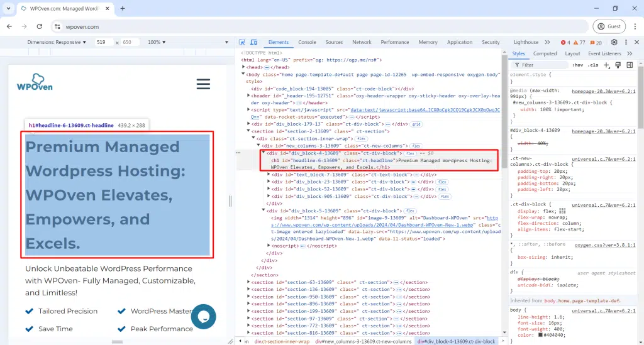Collapse the section-2-13609 node
This screenshot has width=644, height=345.
[248, 131]
